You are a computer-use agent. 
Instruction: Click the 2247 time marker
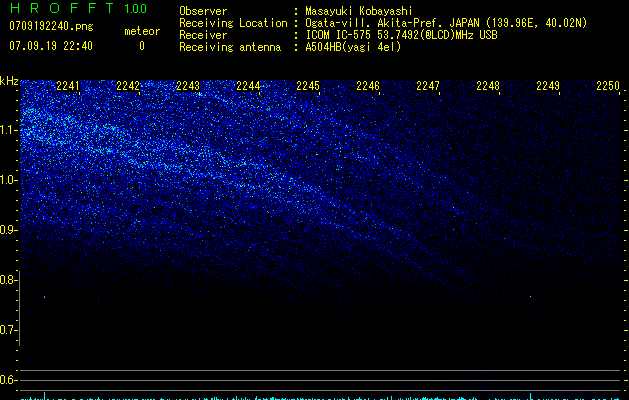428,86
